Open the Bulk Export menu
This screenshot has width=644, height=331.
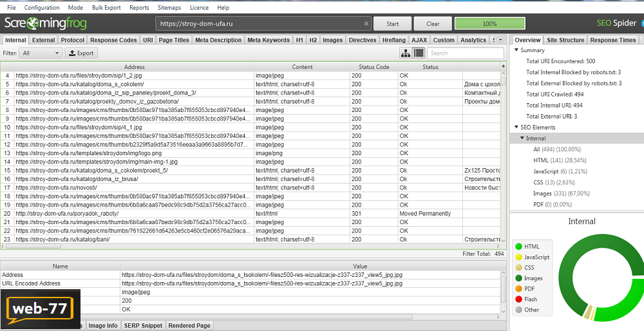106,7
